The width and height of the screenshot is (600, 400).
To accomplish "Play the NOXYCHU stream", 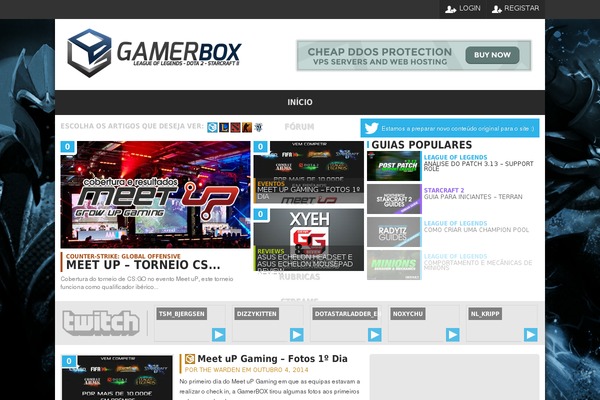I will [453, 335].
